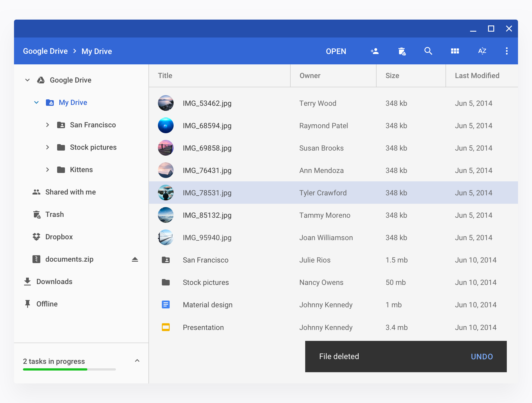The image size is (532, 403).
Task: Select the Kittens folder in sidebar
Action: (x=81, y=170)
